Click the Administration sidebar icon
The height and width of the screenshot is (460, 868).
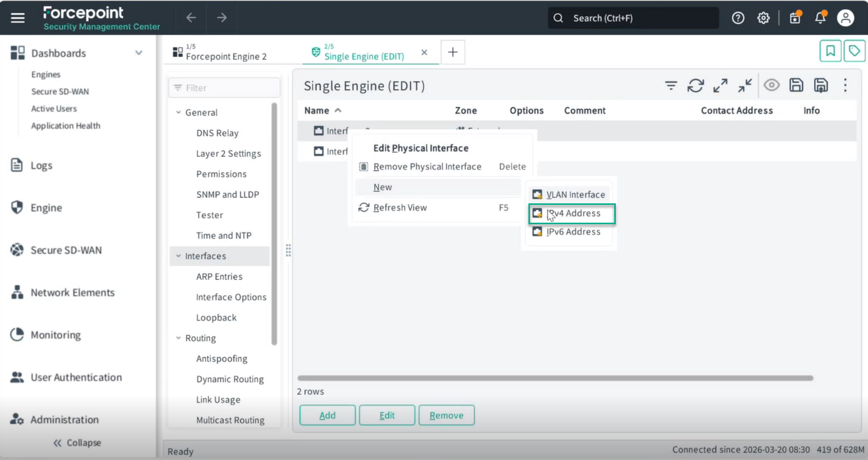click(17, 419)
